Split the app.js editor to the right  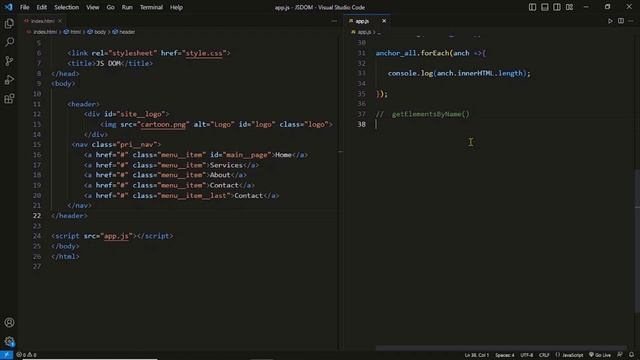[x=621, y=21]
